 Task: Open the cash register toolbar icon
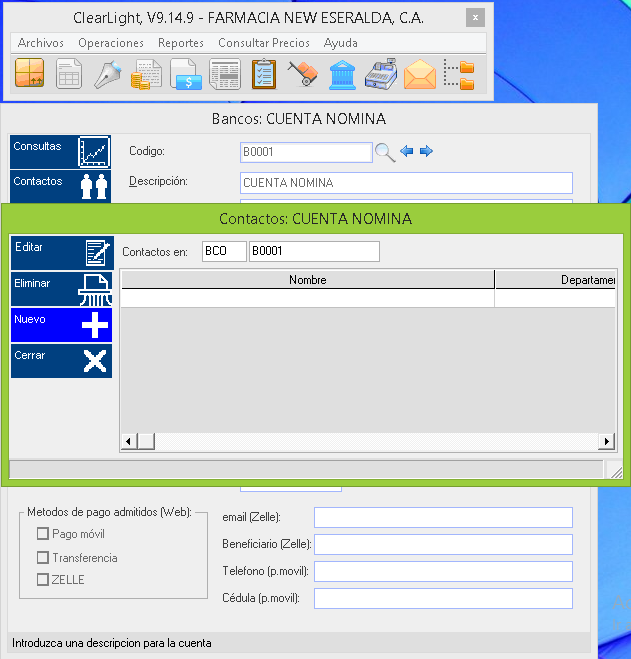coord(381,74)
